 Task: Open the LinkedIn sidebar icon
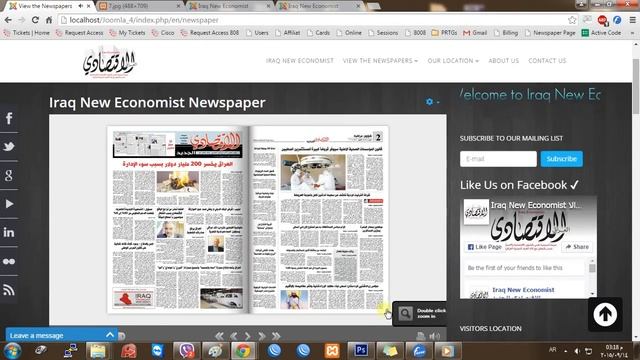click(9, 232)
